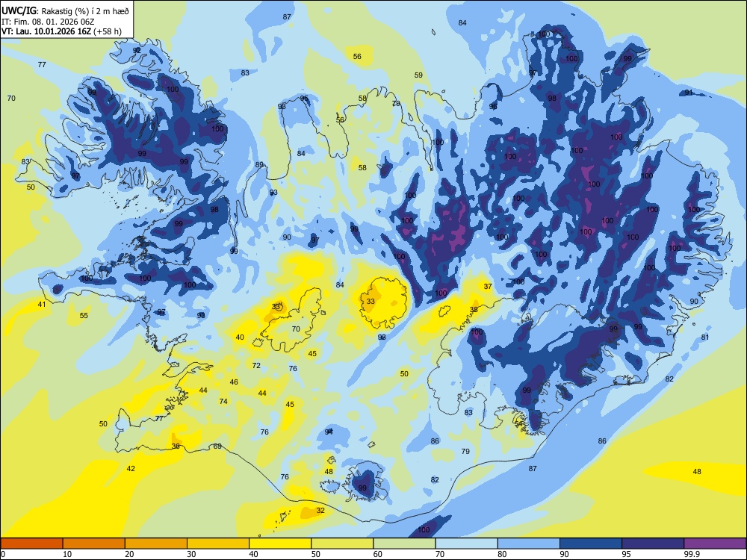Click the map value '89'
Image resolution: width=747 pixels, height=560 pixels.
click(x=259, y=165)
